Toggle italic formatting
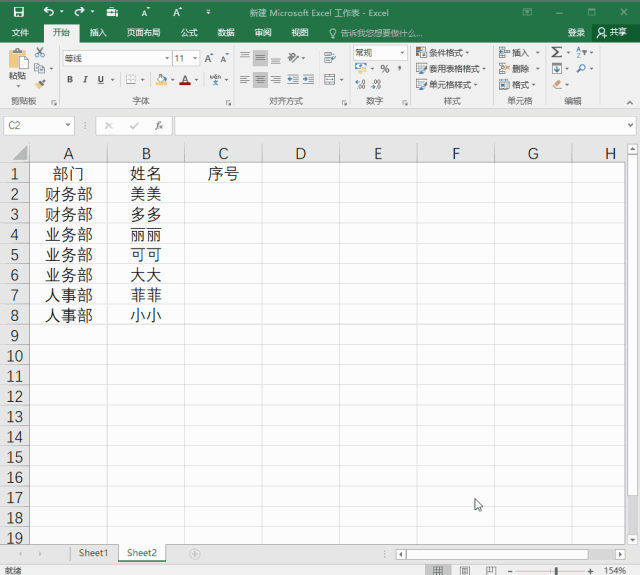Image resolution: width=640 pixels, height=575 pixels. click(85, 80)
